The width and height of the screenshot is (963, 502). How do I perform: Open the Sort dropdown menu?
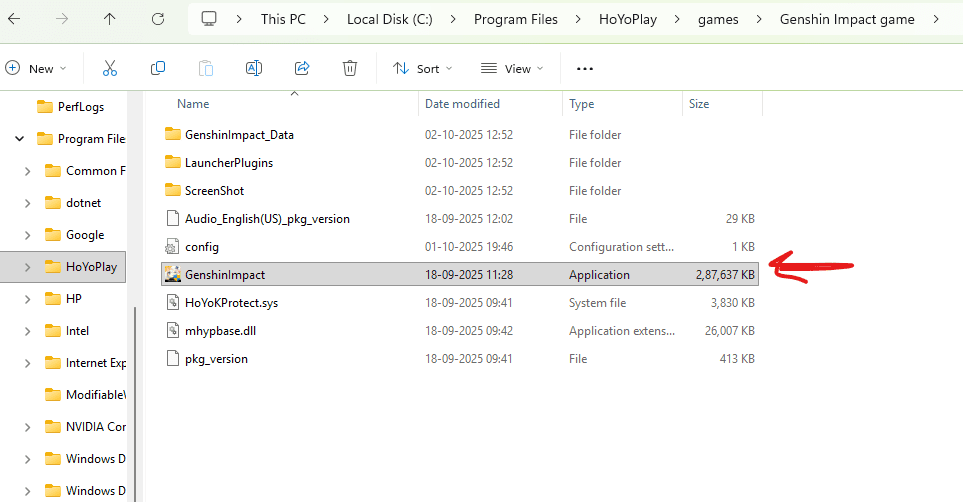[422, 68]
